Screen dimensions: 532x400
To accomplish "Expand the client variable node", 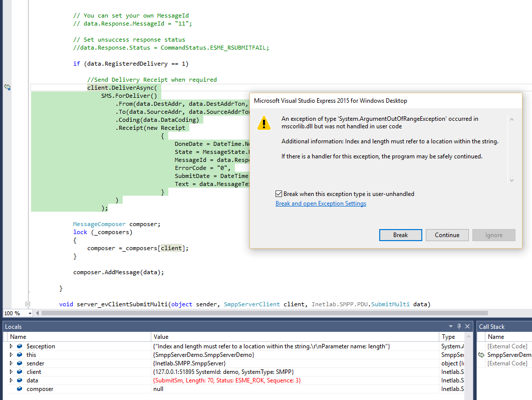I will click(11, 372).
